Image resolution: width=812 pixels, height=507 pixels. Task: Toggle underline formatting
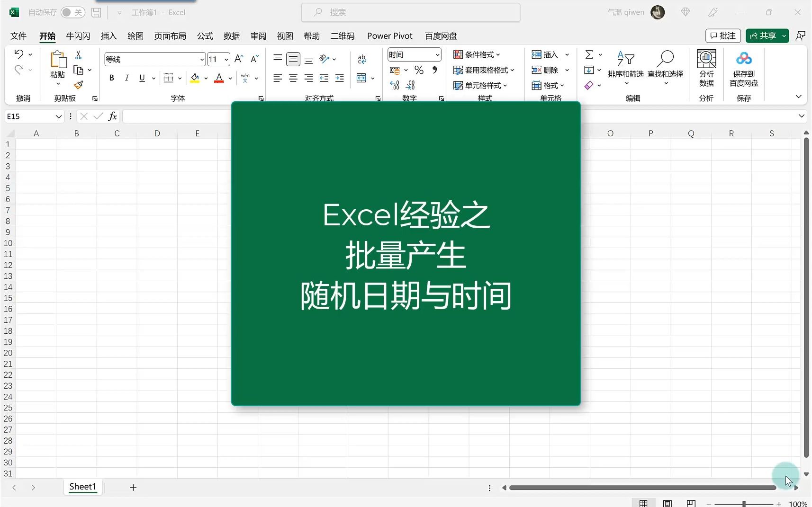point(141,78)
